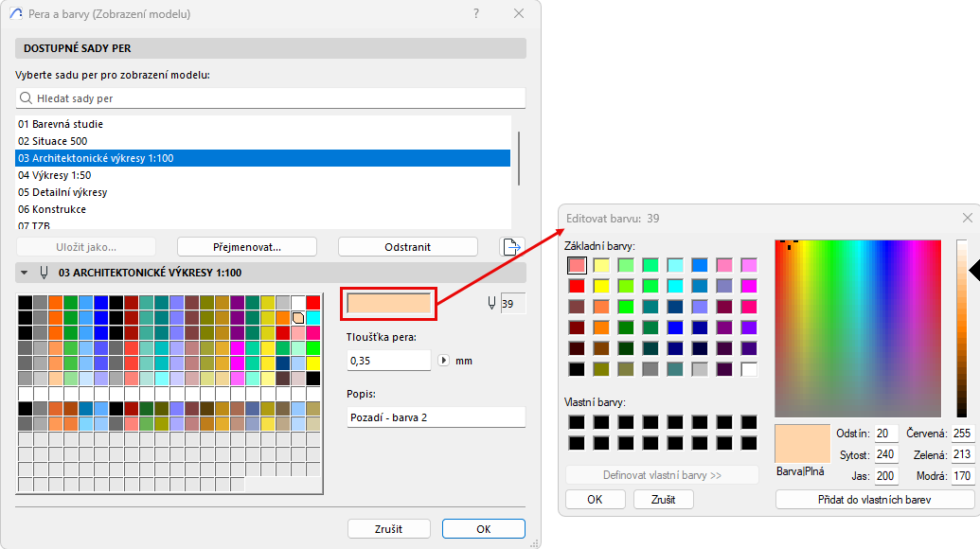Click the question mark help icon
Viewport: 980px width, 549px height.
(x=475, y=13)
